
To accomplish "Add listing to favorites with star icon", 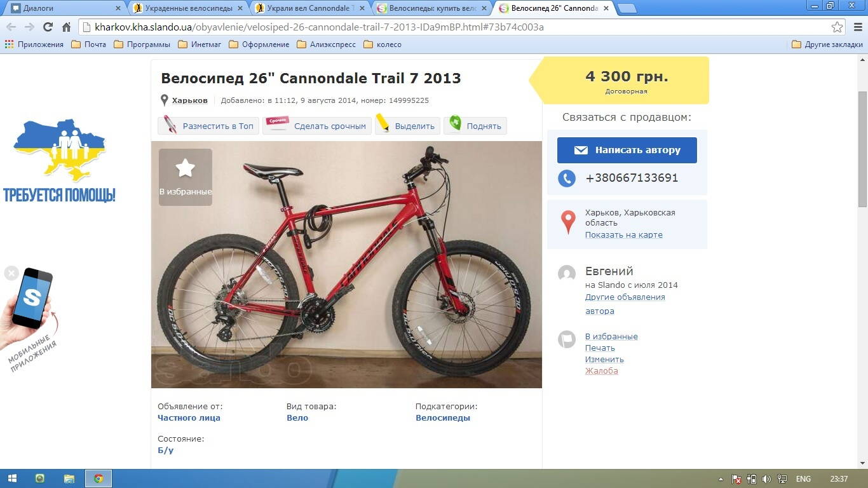I will [x=185, y=177].
